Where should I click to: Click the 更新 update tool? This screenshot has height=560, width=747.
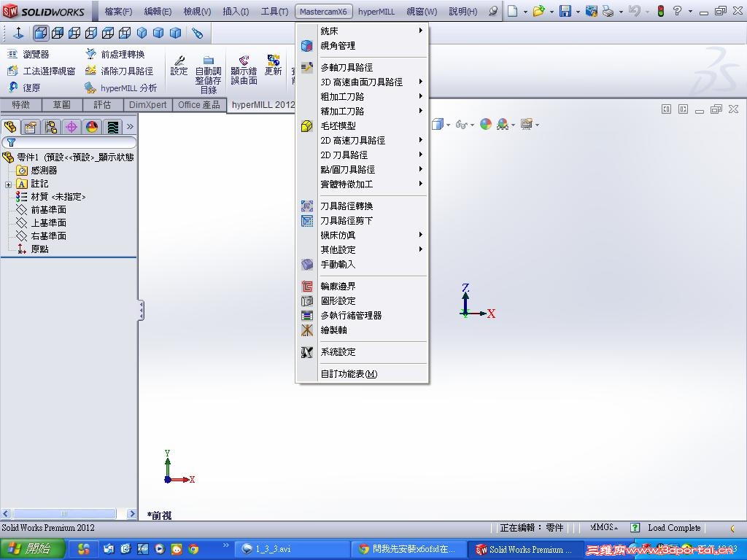point(274,65)
